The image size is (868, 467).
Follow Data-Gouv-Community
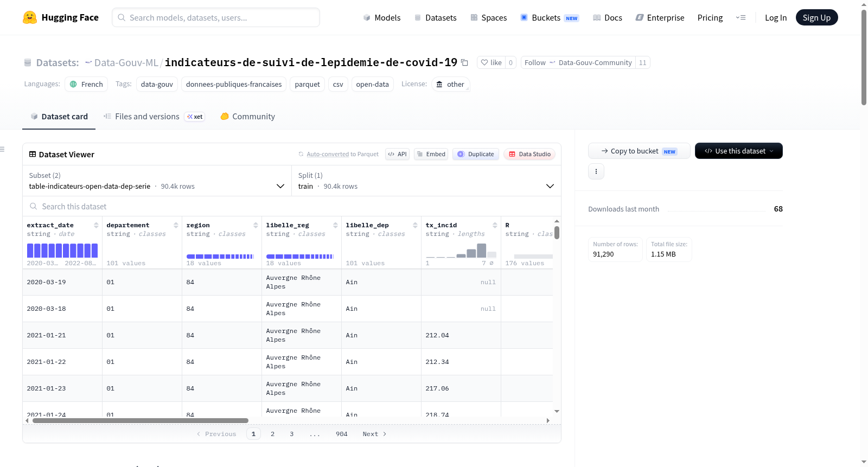578,62
